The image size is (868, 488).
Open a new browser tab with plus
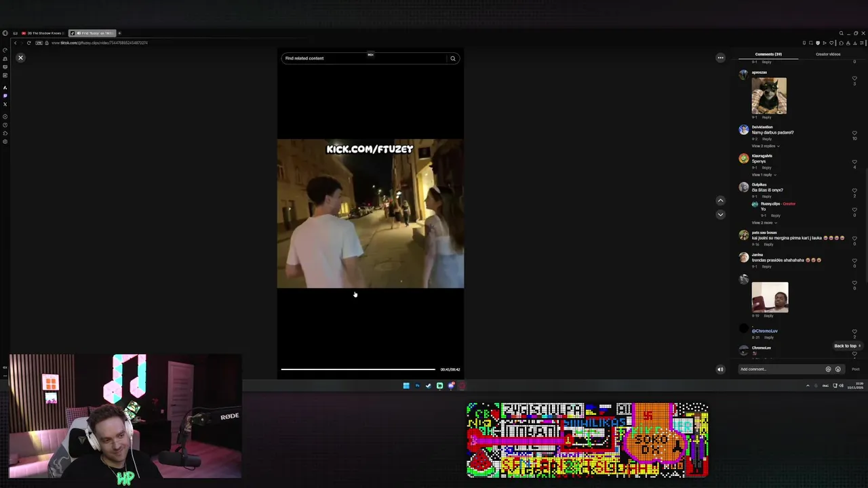pos(119,33)
